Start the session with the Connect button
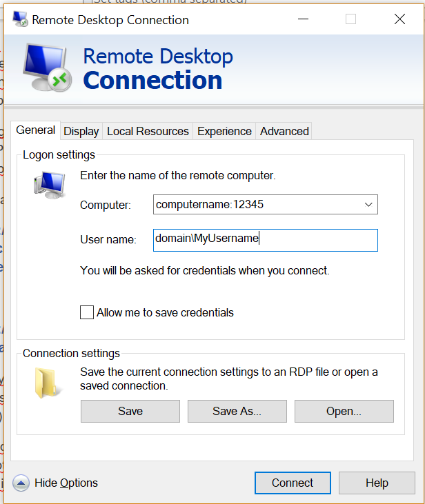425x504 pixels. click(293, 483)
